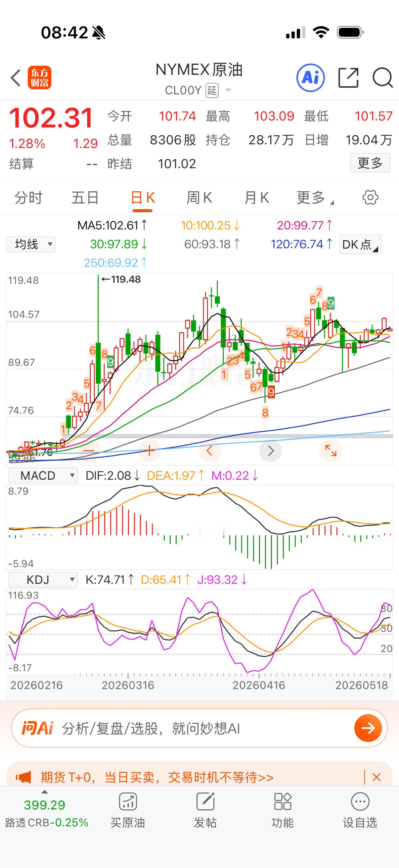Open the 东方财富 logo icon
Image resolution: width=399 pixels, height=868 pixels.
(x=39, y=77)
